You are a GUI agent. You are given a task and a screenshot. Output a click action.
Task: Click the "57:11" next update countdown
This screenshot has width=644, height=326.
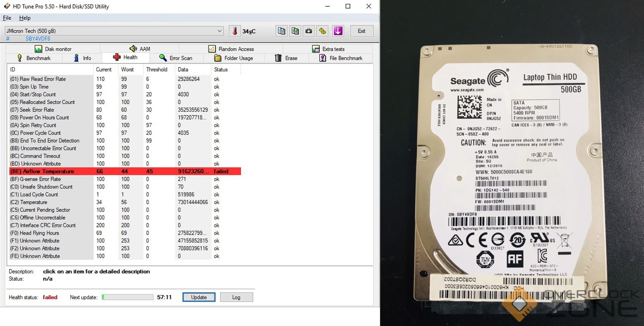click(164, 297)
